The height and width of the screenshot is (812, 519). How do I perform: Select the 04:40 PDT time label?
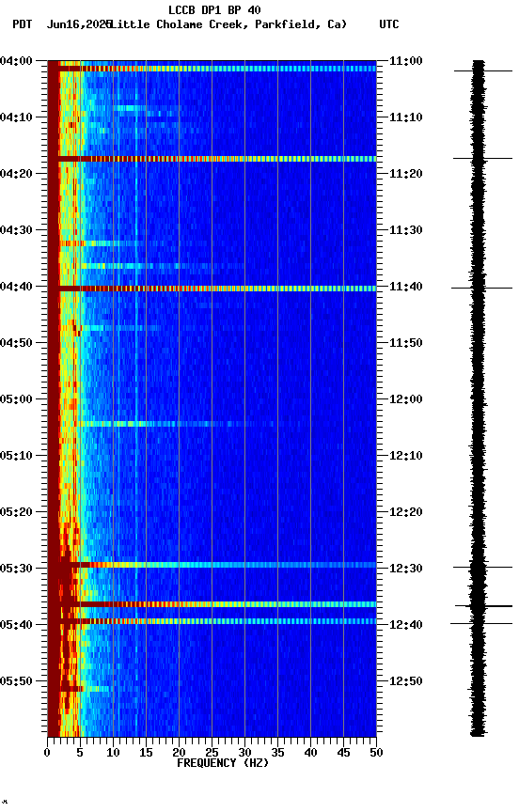pyautogui.click(x=16, y=287)
